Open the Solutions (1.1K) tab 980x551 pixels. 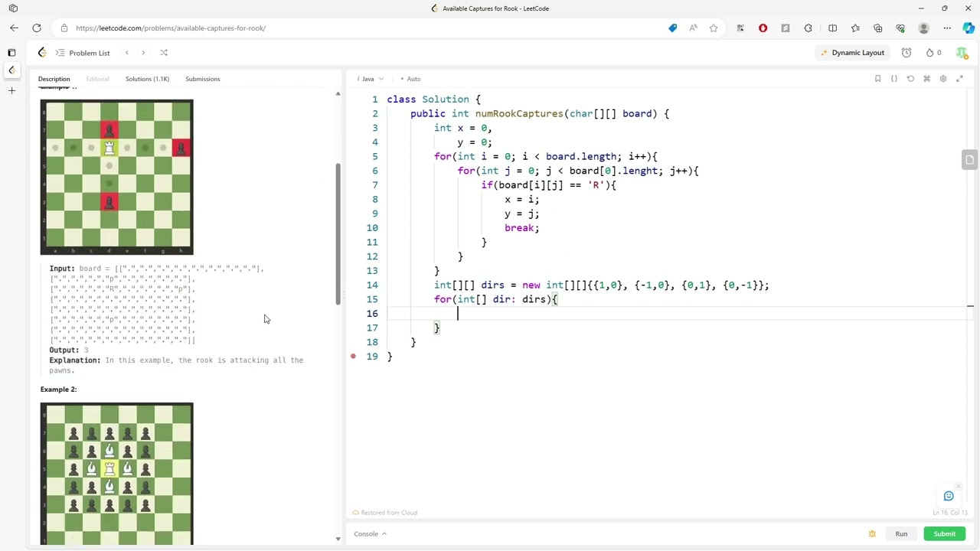tap(147, 79)
